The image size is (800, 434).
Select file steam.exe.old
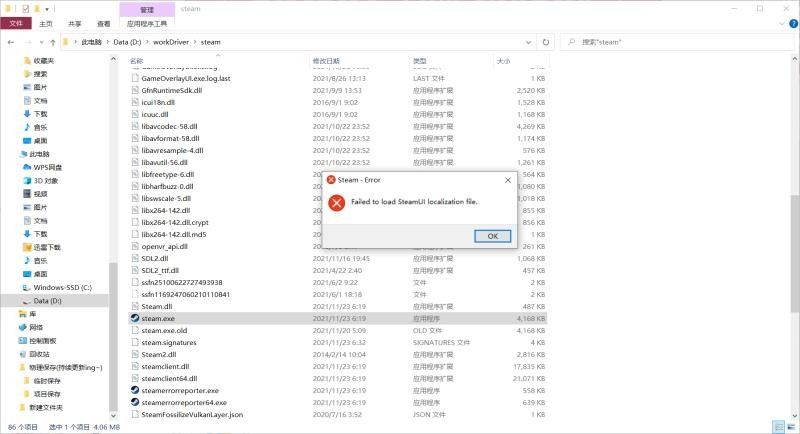(164, 330)
